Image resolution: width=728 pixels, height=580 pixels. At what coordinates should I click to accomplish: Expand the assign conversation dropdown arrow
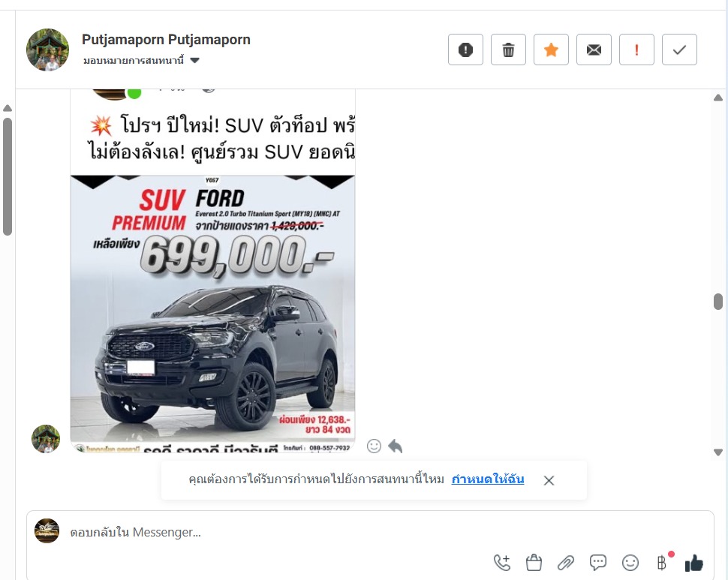click(x=195, y=60)
